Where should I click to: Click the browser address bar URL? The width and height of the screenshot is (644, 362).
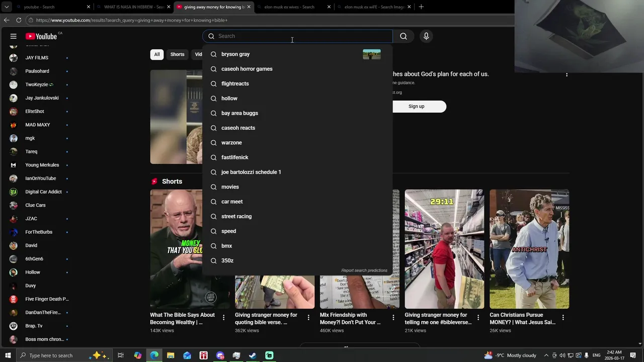click(x=132, y=20)
